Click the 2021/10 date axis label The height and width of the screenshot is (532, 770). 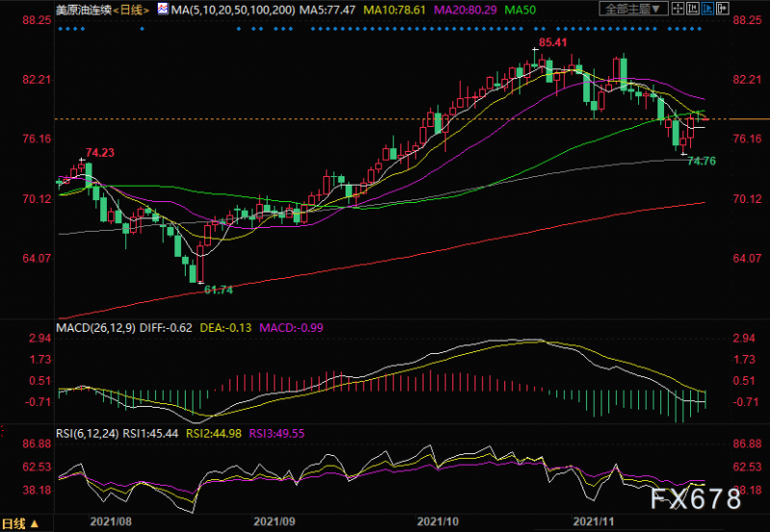click(x=438, y=521)
